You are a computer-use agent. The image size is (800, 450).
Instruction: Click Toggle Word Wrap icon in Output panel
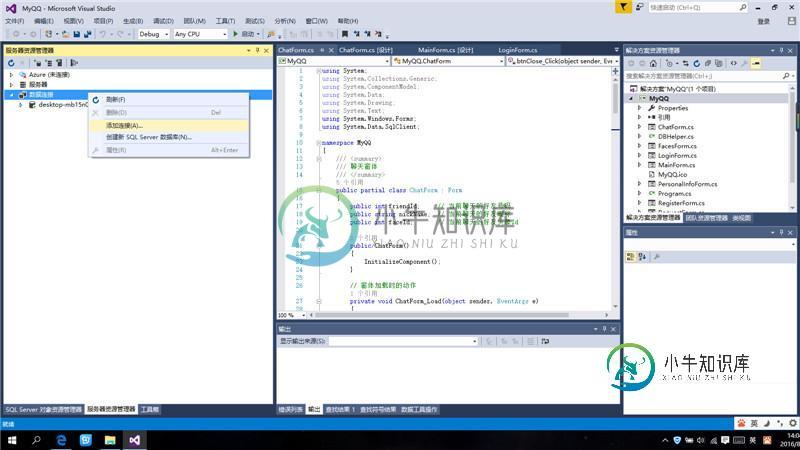pos(545,341)
